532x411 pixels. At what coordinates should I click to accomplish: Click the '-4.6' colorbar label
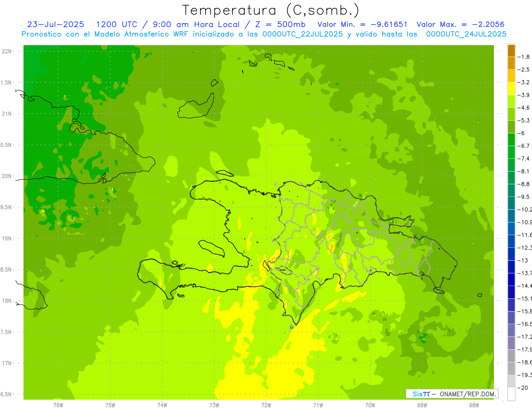pyautogui.click(x=524, y=108)
